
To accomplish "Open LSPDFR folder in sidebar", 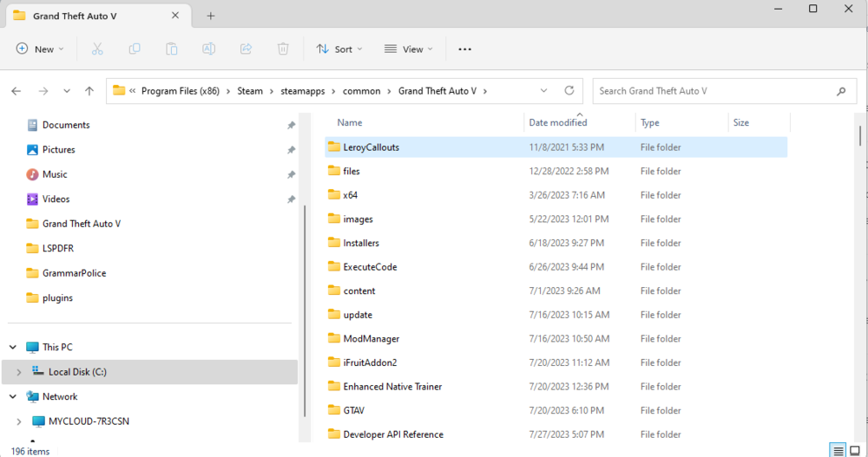I will click(58, 248).
